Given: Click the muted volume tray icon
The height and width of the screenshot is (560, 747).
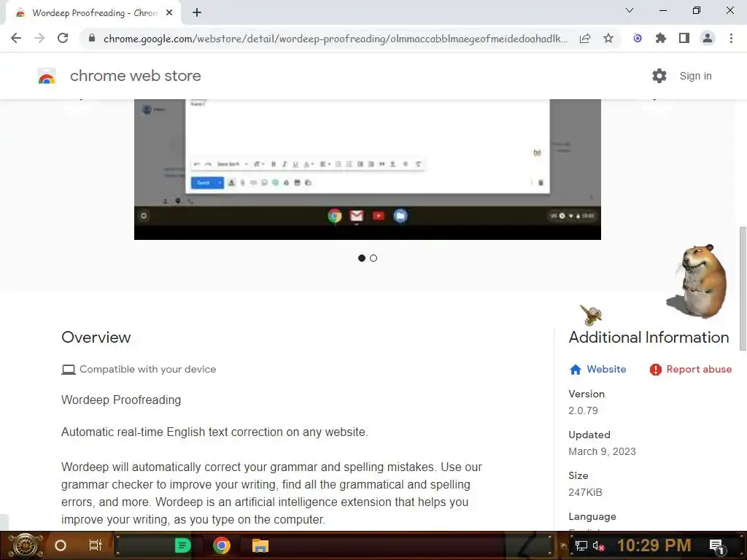Looking at the screenshot, I should [x=599, y=545].
